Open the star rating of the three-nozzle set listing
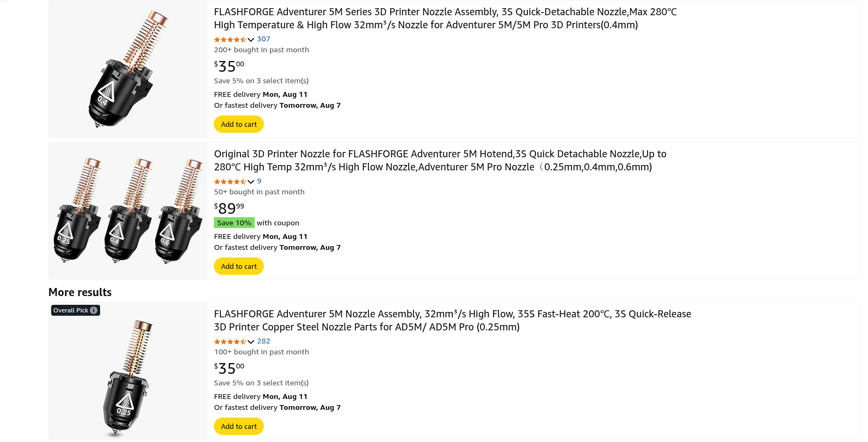 tap(230, 181)
